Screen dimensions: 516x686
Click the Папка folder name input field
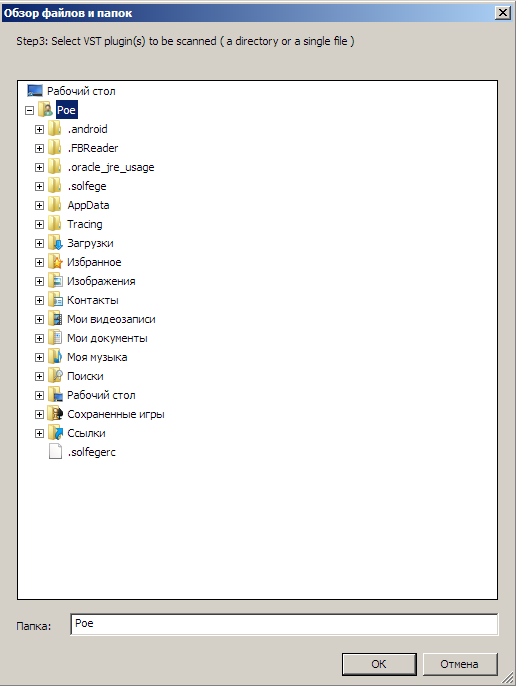tap(284, 624)
